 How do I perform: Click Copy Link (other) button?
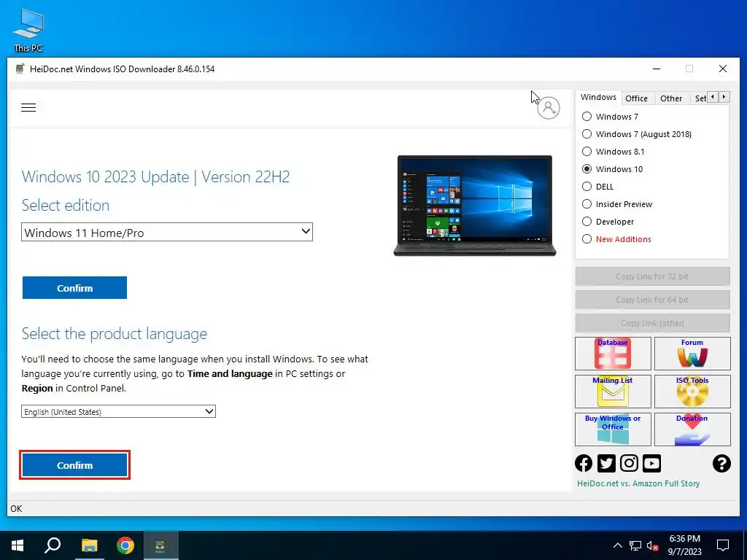click(652, 323)
